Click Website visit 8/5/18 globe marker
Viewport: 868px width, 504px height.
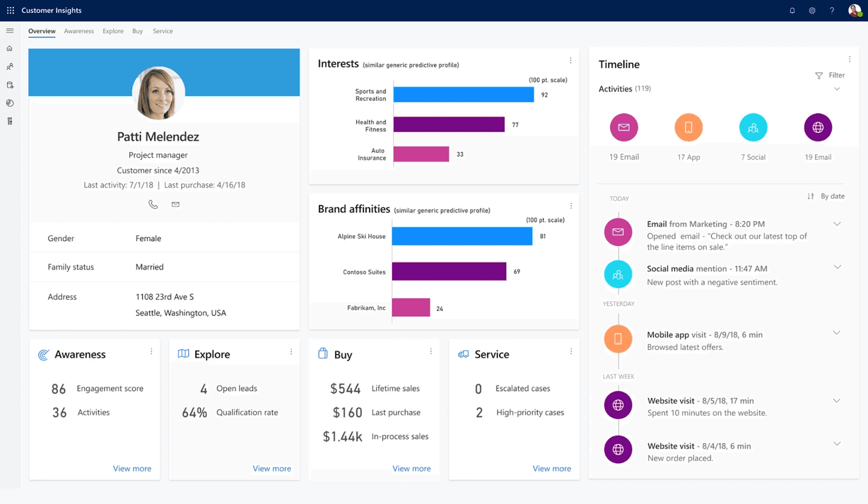(618, 405)
